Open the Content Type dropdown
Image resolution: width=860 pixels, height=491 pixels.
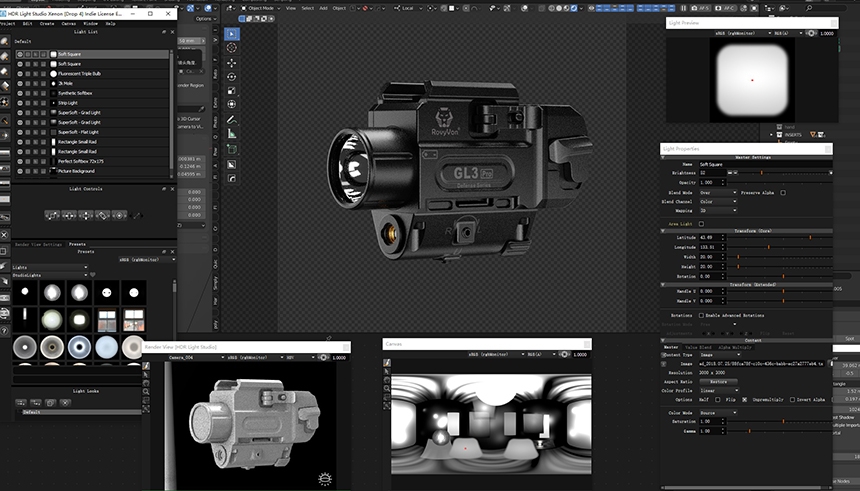pyautogui.click(x=720, y=355)
